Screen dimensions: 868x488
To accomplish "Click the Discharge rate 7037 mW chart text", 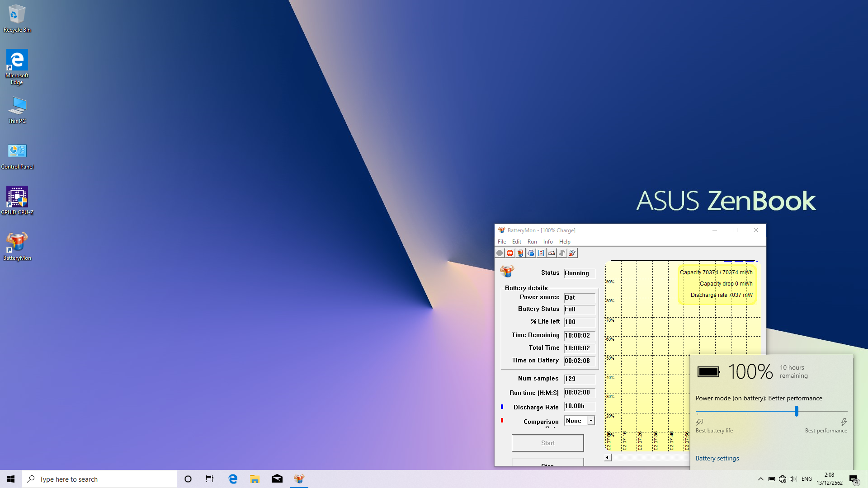I will pos(722,295).
